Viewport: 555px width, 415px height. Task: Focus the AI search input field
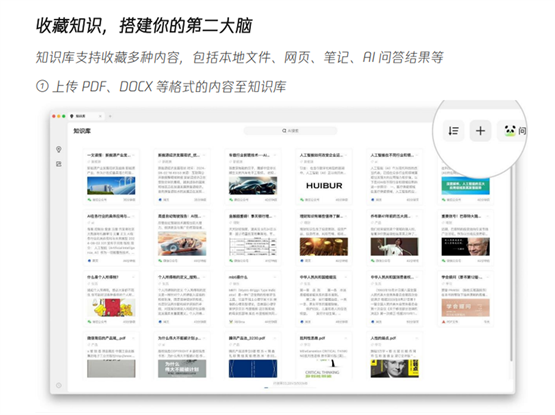click(290, 131)
